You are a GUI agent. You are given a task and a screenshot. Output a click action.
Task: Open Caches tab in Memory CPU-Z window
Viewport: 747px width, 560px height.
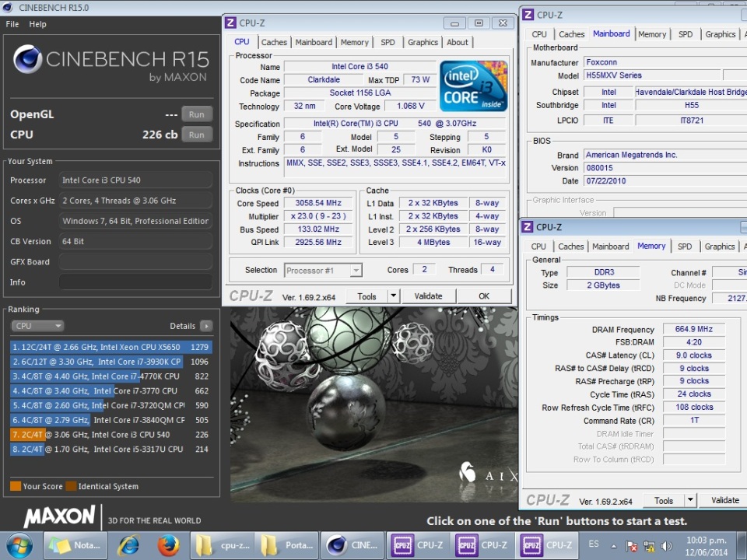click(570, 247)
